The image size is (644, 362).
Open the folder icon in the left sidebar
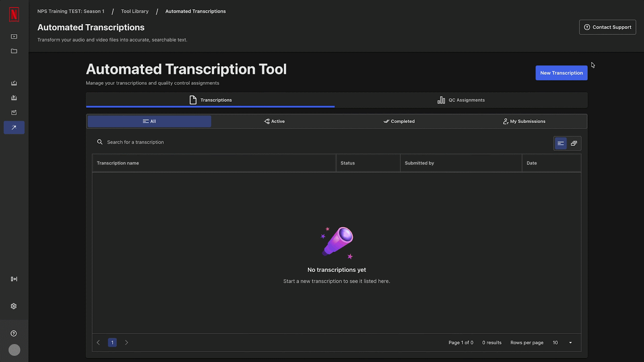(x=14, y=51)
